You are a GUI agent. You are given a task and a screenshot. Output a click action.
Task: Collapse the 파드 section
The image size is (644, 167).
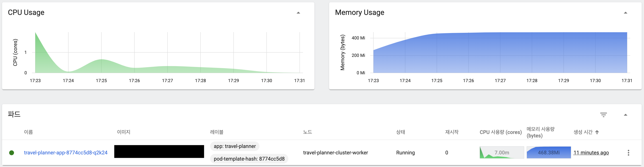(625, 115)
